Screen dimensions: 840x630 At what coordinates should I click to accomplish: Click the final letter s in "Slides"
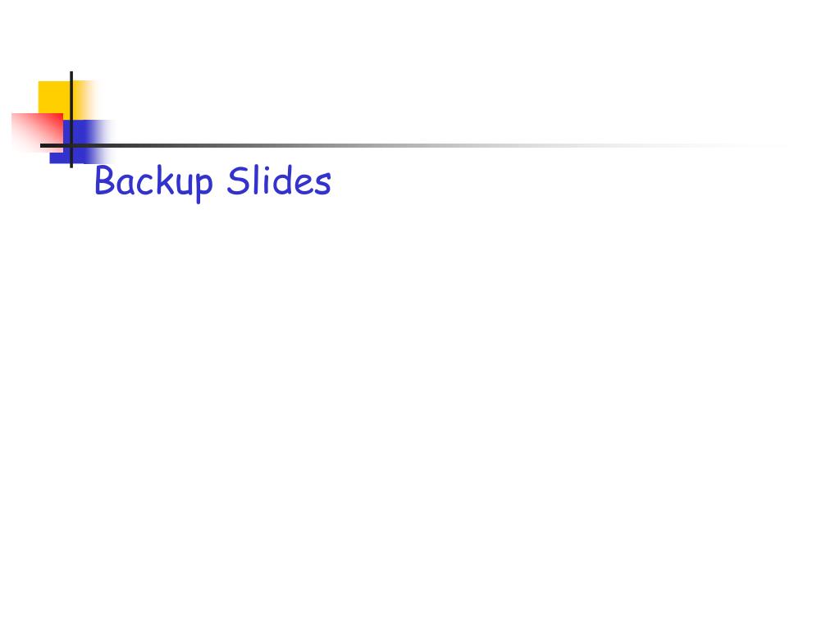[x=322, y=185]
